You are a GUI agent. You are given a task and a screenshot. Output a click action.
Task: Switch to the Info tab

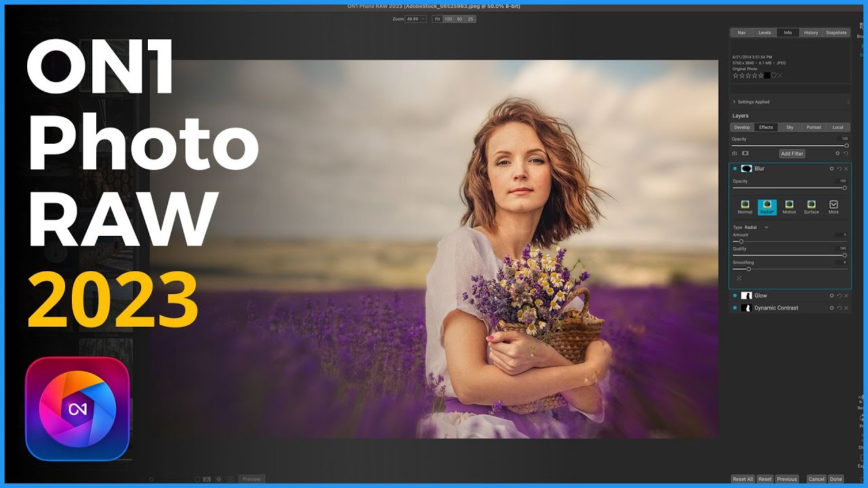pos(787,33)
